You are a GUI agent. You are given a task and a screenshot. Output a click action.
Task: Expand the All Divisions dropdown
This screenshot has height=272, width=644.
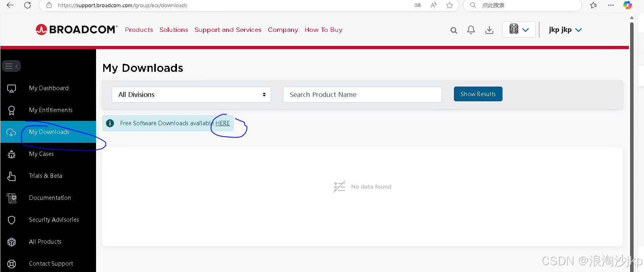(191, 95)
